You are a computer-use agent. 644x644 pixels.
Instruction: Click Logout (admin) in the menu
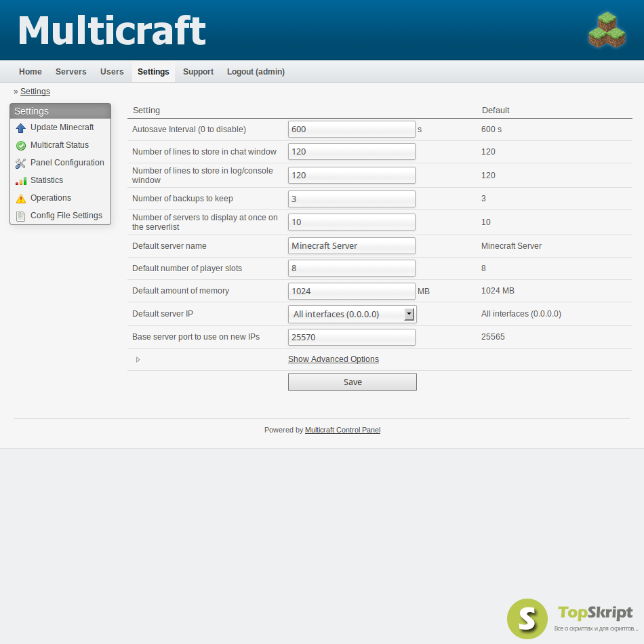pos(256,72)
